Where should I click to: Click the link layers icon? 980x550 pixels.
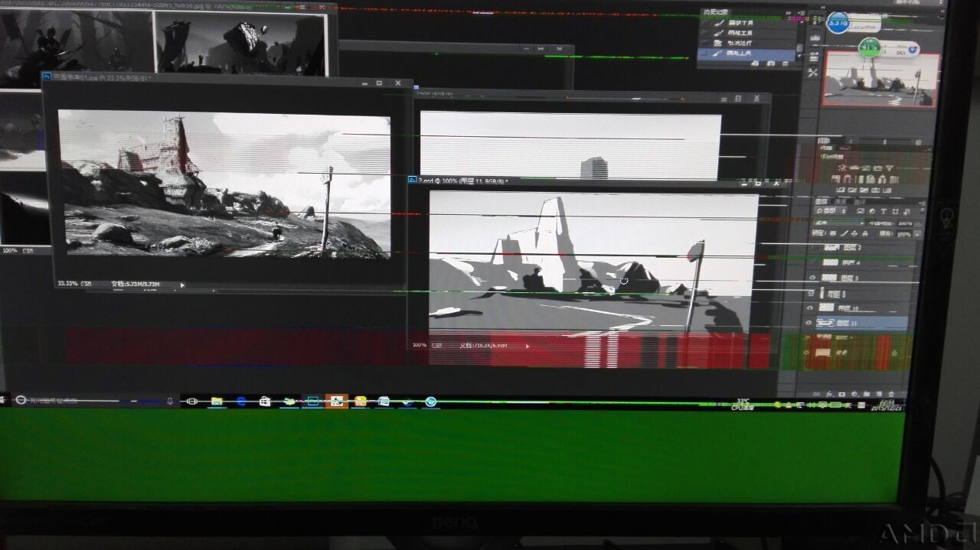coord(816,394)
